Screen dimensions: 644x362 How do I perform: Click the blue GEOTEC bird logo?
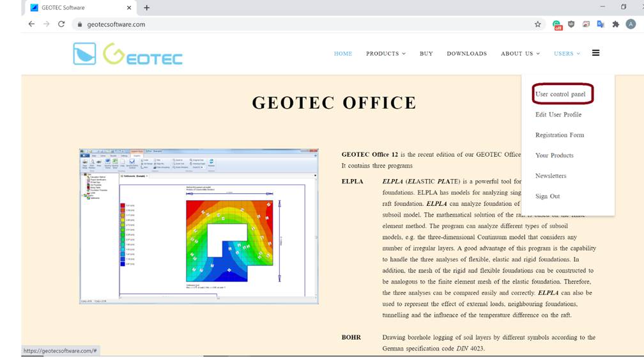pyautogui.click(x=84, y=54)
